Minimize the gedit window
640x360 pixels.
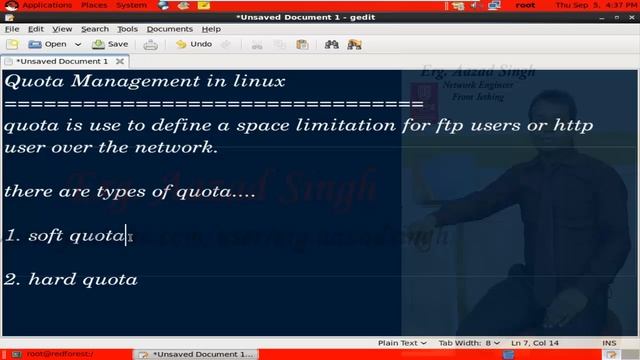602,18
